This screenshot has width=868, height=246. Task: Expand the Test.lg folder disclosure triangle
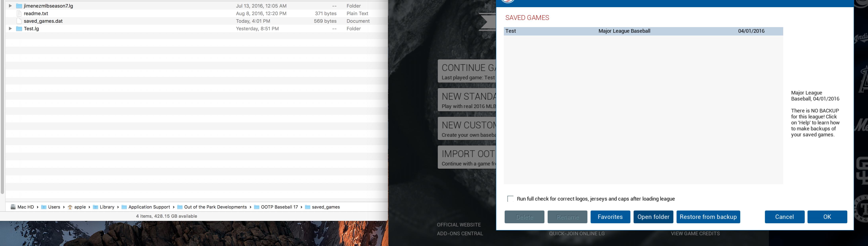pyautogui.click(x=10, y=29)
